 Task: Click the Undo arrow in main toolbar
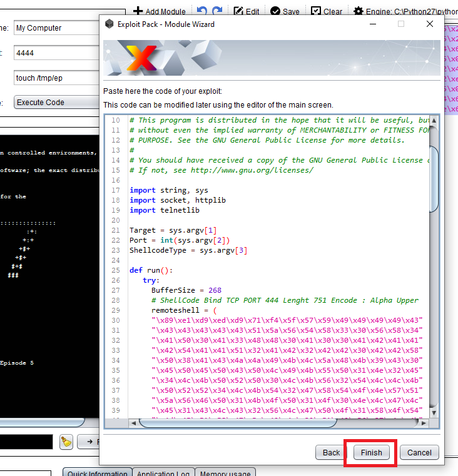(201, 11)
